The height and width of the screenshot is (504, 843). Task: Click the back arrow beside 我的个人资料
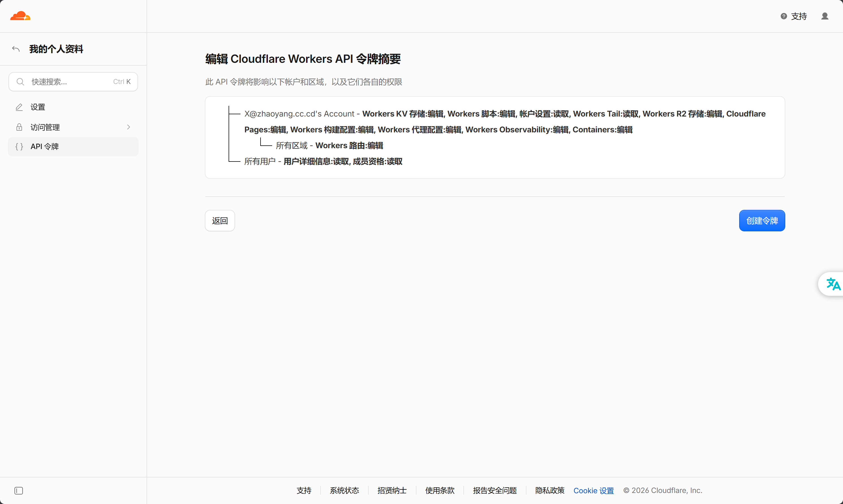point(16,49)
